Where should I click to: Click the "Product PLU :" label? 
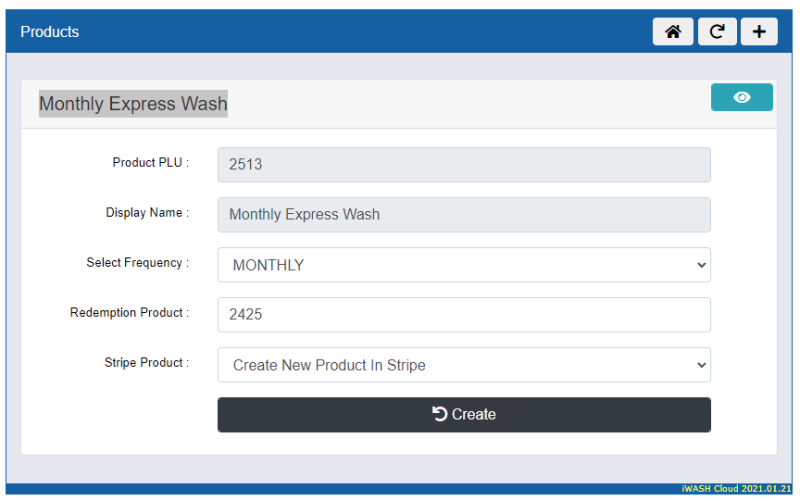(150, 163)
